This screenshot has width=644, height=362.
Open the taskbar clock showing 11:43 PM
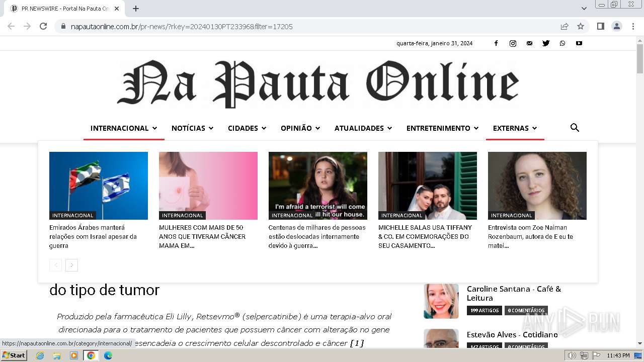tap(618, 355)
